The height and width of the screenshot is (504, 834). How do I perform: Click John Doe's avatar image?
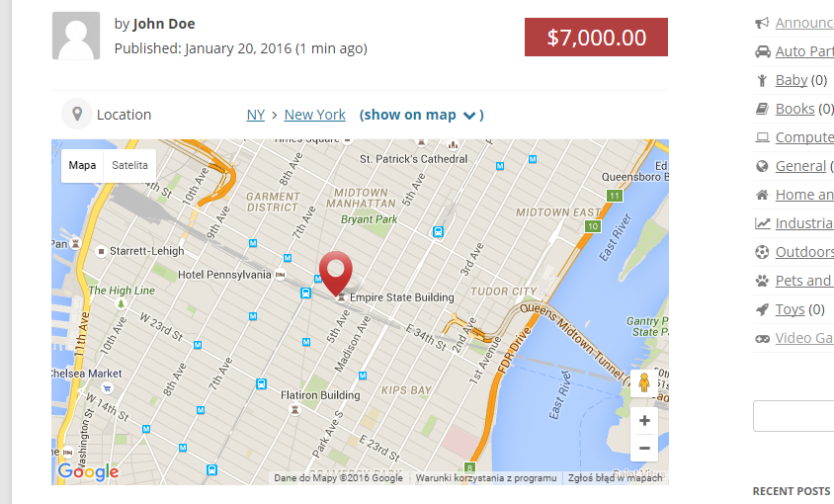point(76,36)
